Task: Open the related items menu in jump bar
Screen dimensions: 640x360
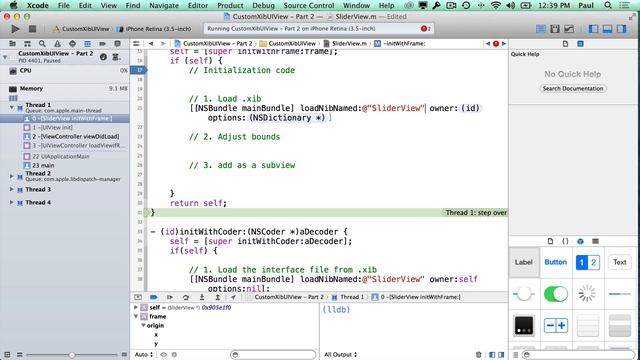Action: 136,44
